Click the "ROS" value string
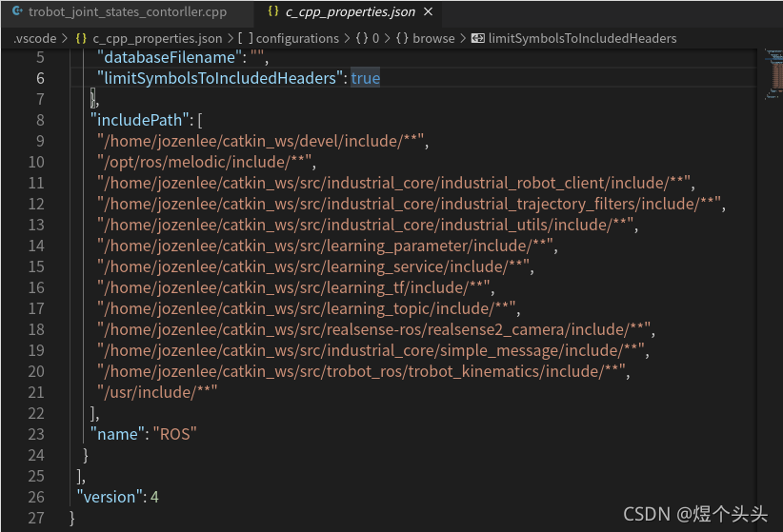Image resolution: width=783 pixels, height=532 pixels. (174, 435)
